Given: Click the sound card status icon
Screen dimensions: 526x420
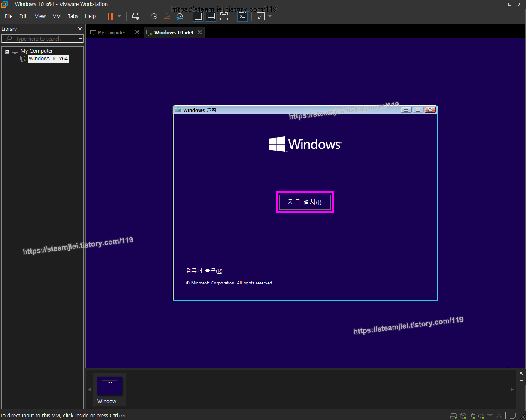Looking at the screenshot, I should [x=481, y=416].
